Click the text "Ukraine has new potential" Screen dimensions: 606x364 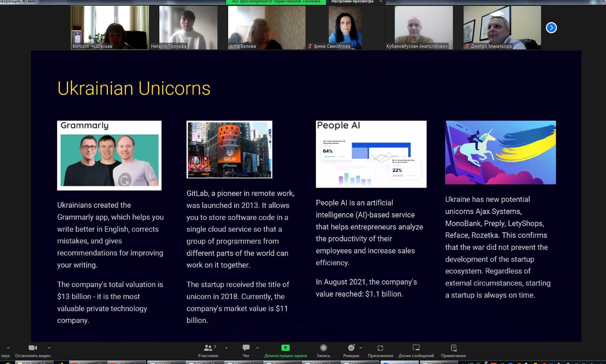click(487, 199)
